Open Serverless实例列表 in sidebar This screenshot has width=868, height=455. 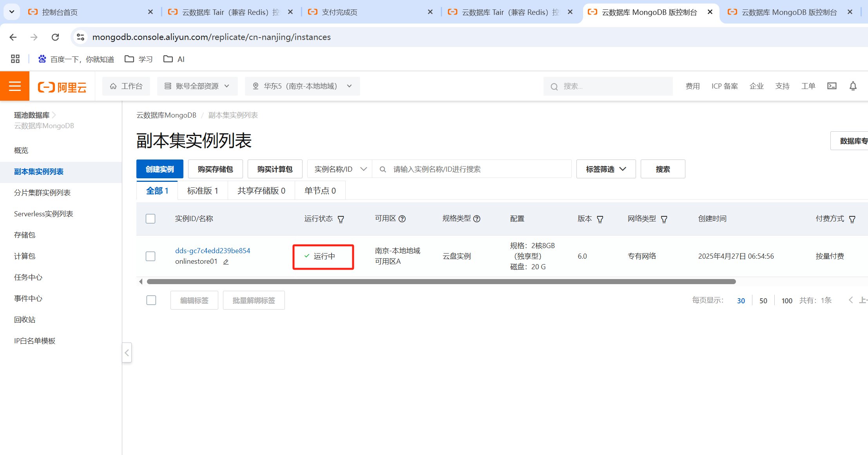point(43,214)
